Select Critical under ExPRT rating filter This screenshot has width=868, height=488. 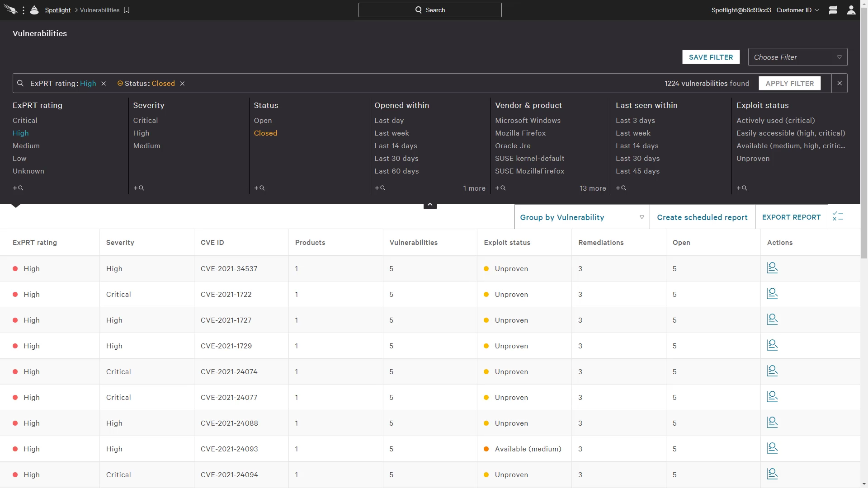click(x=25, y=120)
